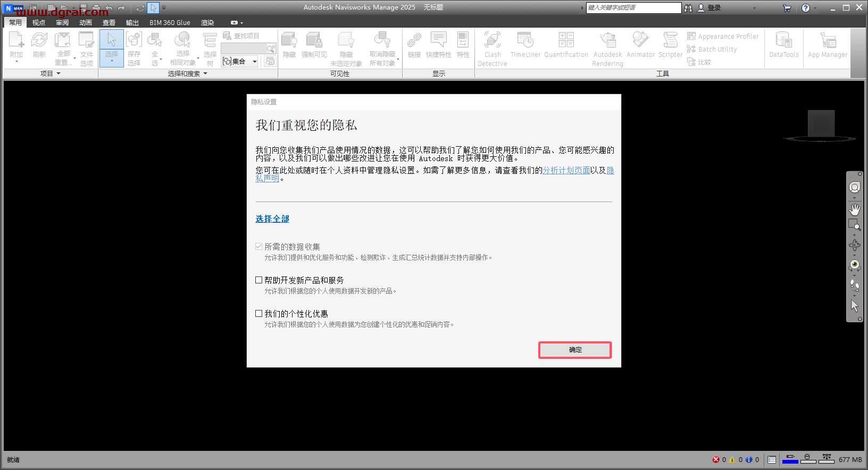The height and width of the screenshot is (470, 868).
Task: Expand the 项目 panel title arrow
Action: (x=59, y=73)
